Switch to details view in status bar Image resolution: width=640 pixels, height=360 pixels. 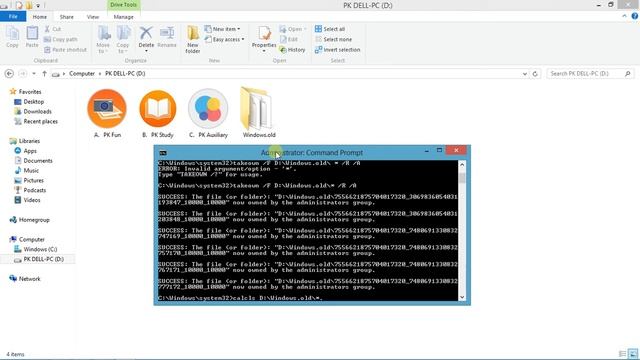[622, 354]
